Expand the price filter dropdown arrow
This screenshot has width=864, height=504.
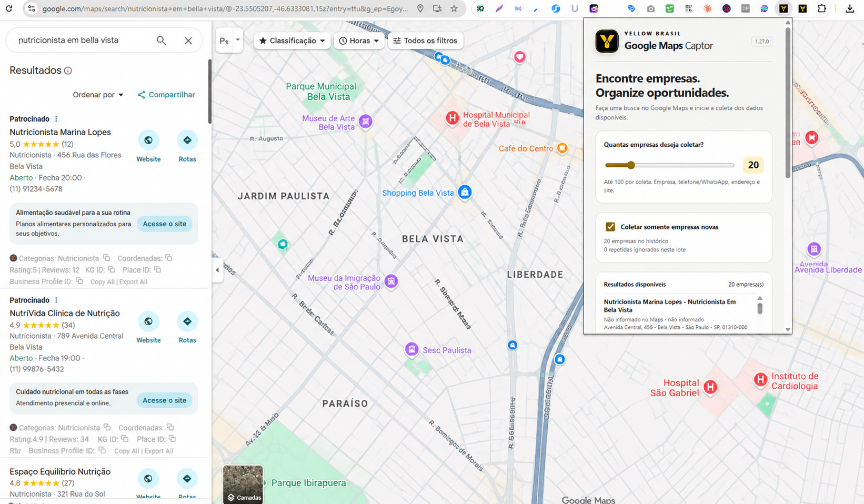238,40
